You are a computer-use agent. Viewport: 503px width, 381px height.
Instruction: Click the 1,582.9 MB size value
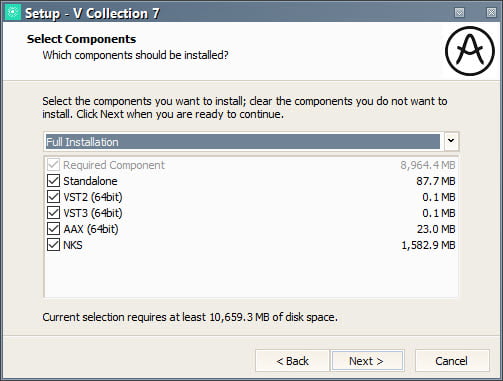tap(428, 245)
